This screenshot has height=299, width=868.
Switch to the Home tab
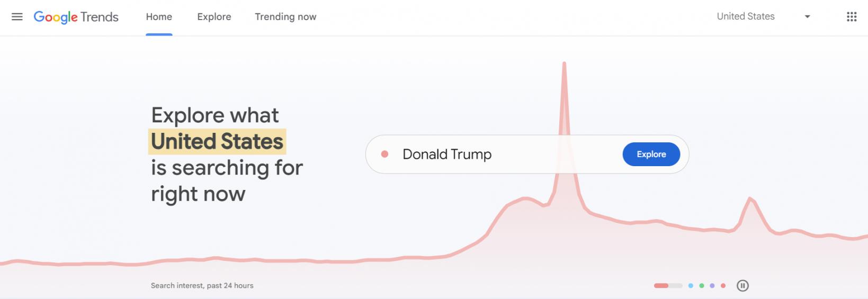(159, 17)
